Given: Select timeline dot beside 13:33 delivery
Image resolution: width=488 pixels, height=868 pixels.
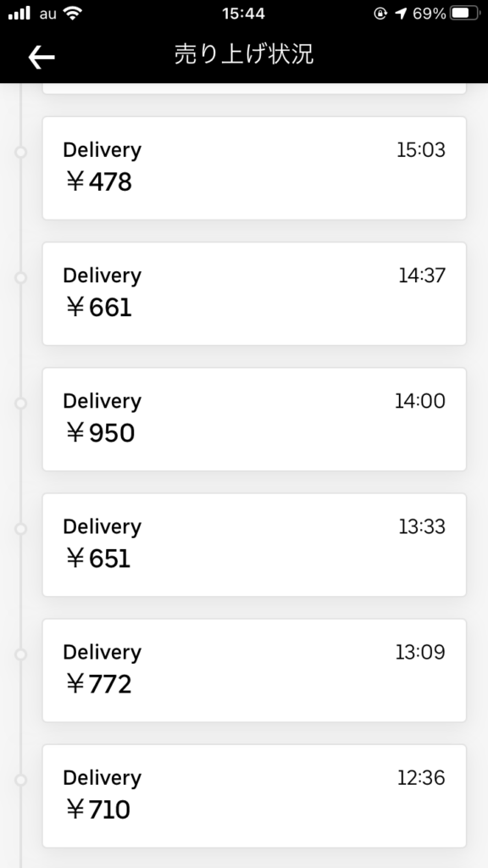Looking at the screenshot, I should coord(21,529).
